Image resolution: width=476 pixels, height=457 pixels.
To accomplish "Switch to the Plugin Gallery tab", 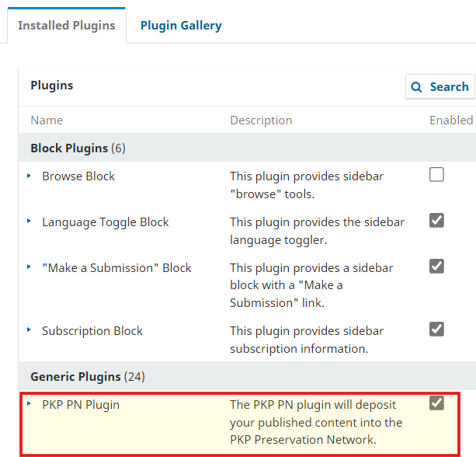I will [x=181, y=26].
